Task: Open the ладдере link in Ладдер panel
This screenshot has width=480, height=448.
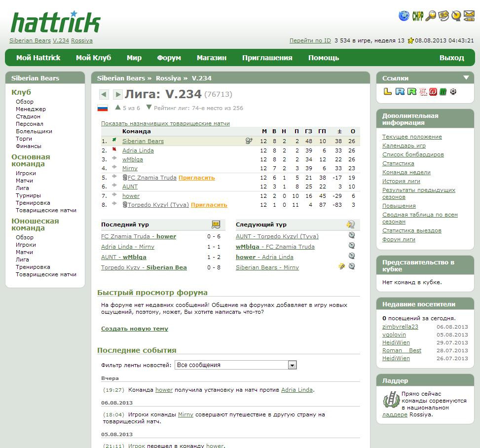Action: [x=395, y=414]
